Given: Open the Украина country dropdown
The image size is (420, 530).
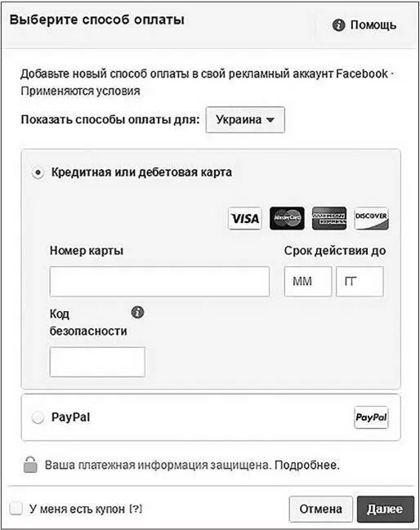Looking at the screenshot, I should [245, 120].
